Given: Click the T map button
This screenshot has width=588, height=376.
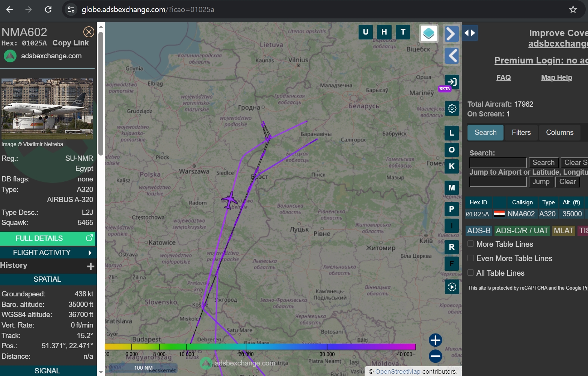Looking at the screenshot, I should click(x=403, y=32).
